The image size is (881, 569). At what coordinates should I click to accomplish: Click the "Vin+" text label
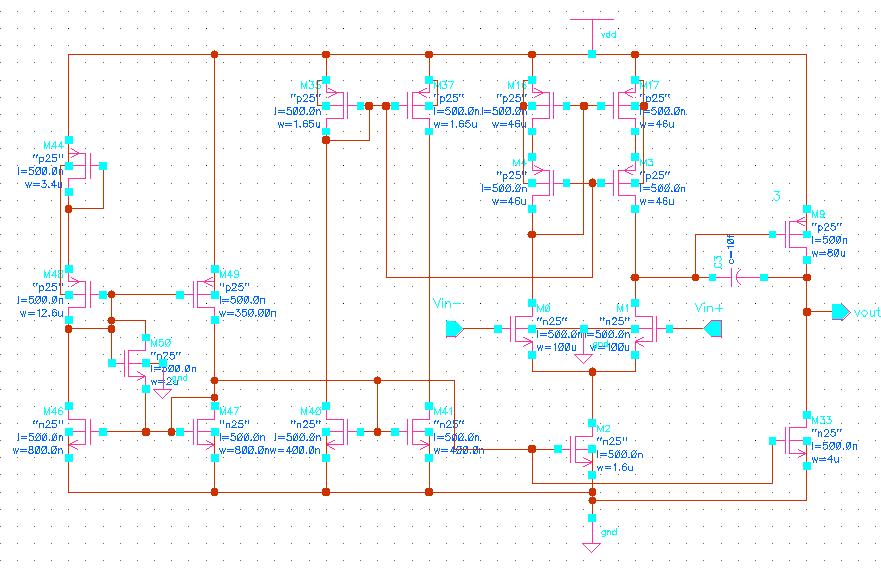[709, 307]
